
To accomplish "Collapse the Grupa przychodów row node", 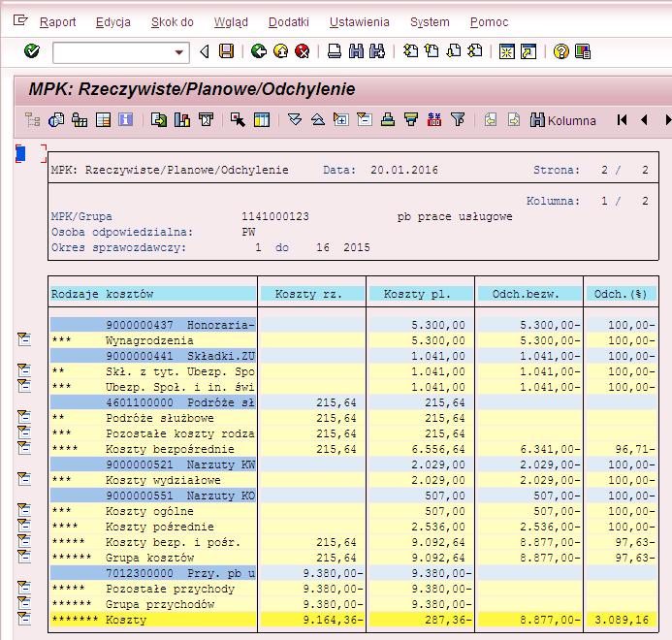I will (24, 603).
